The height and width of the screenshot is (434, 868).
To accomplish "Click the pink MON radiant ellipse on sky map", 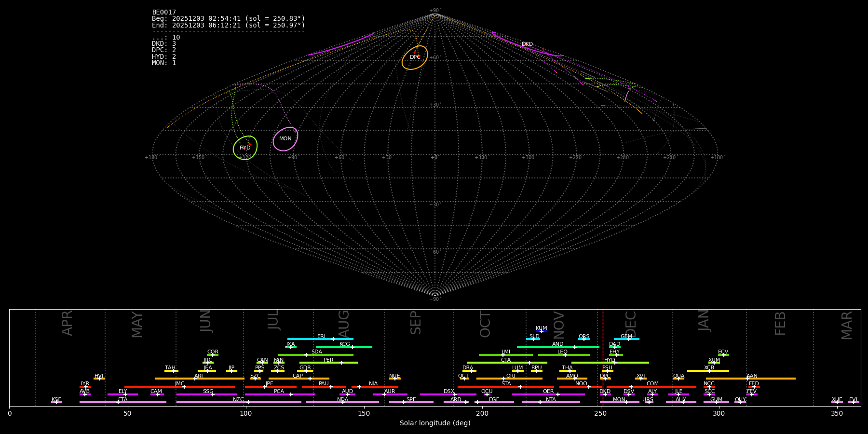I will (285, 139).
